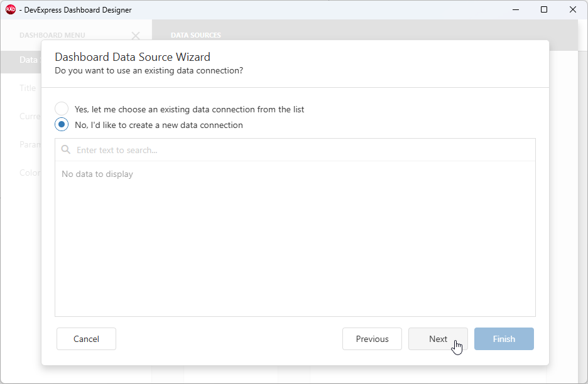This screenshot has width=588, height=384.
Task: Select existing data connection option
Action: coord(62,108)
